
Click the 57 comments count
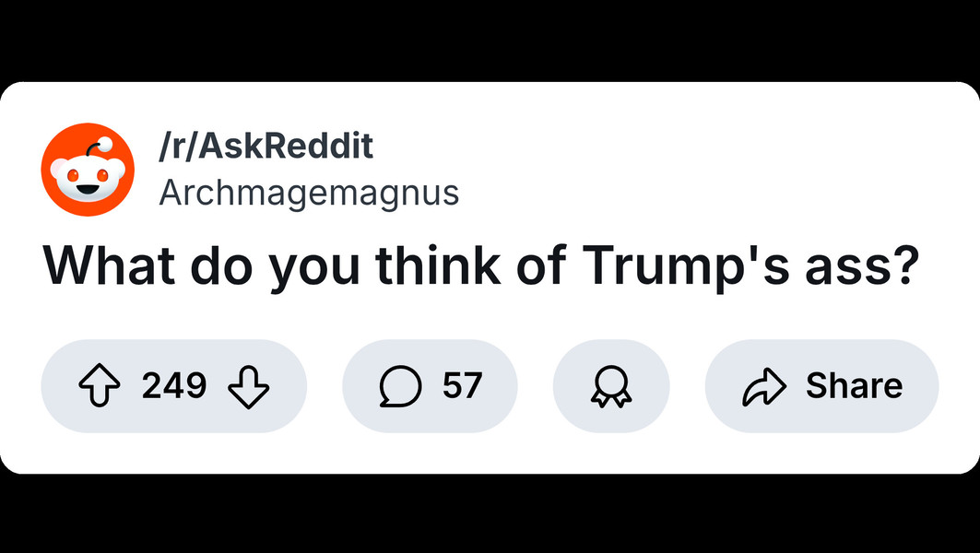pos(462,386)
